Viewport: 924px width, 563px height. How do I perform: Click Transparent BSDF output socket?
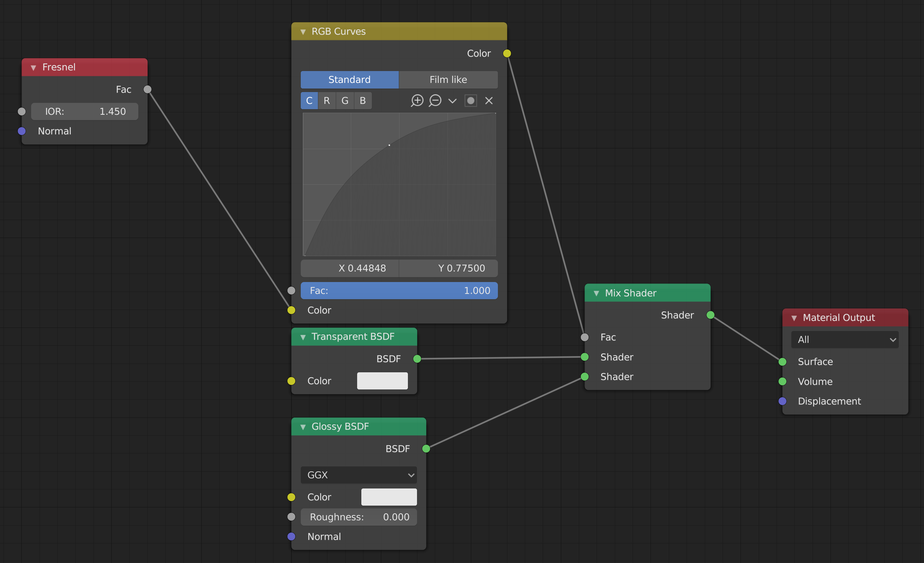[417, 359]
